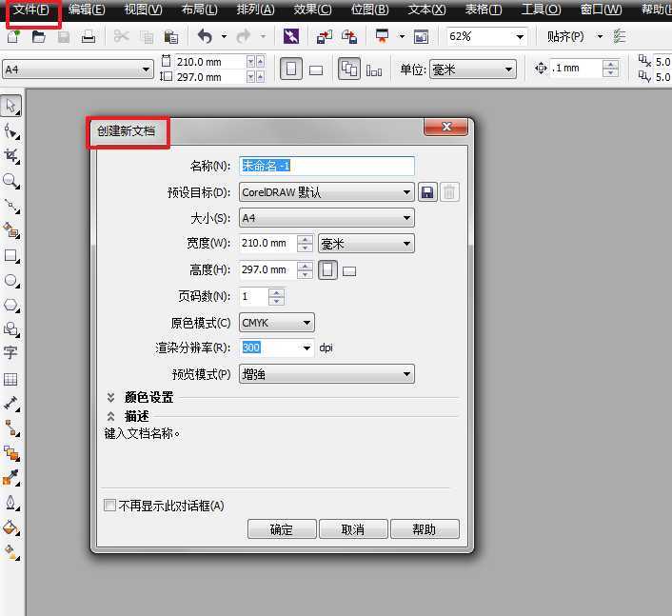This screenshot has width=672, height=616.
Task: Select the Pick tool
Action: click(x=10, y=106)
